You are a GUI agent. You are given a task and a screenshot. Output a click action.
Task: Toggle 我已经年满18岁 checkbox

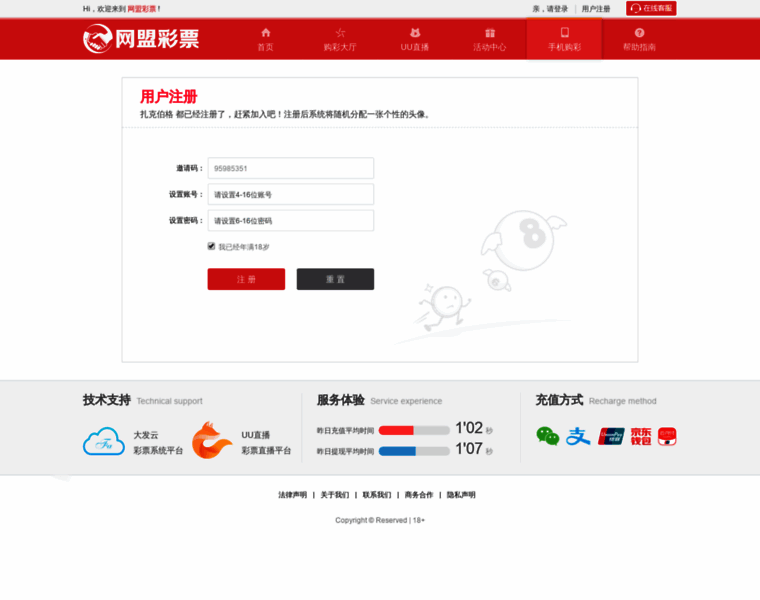point(211,246)
